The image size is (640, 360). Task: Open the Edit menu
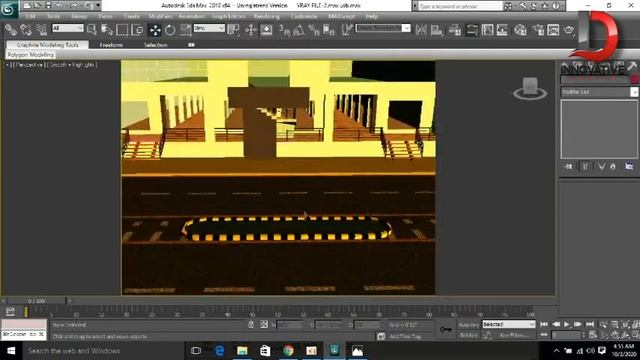coord(30,16)
